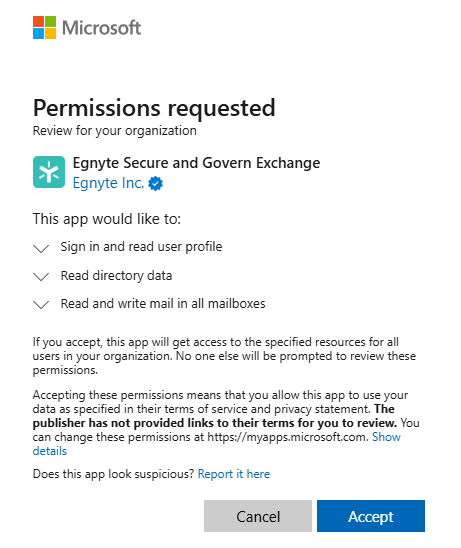Click Read directory data permission text

(x=116, y=275)
